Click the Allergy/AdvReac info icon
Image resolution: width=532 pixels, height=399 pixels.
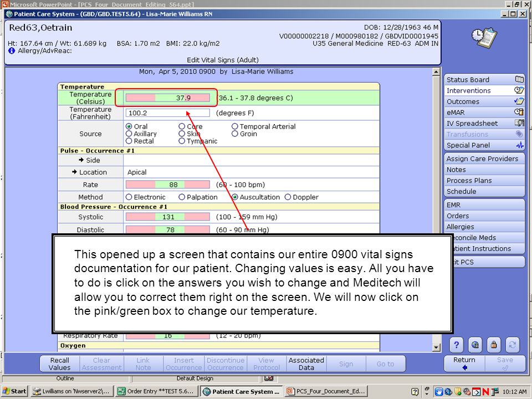pos(12,51)
